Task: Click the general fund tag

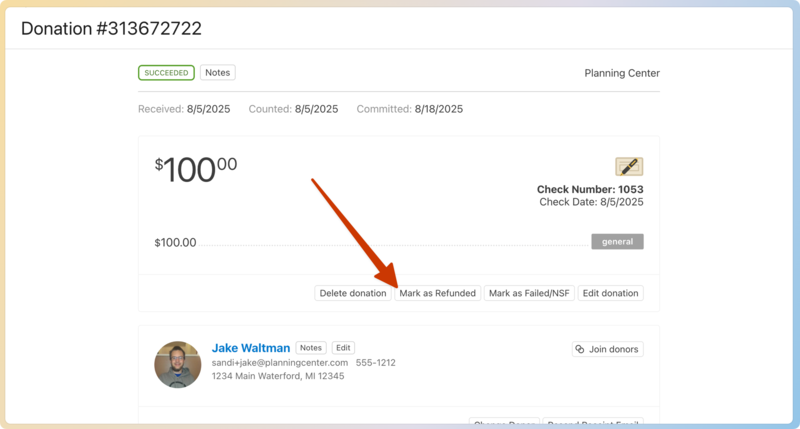Action: (x=617, y=242)
